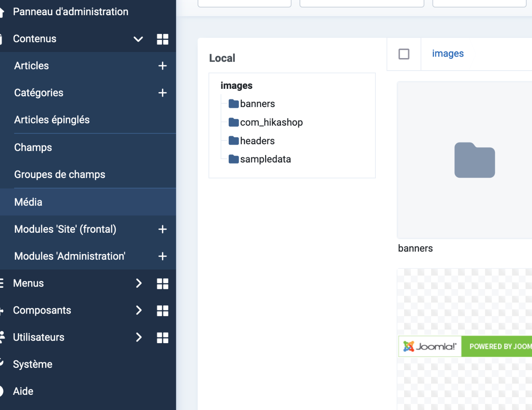
Task: Open Composants dashboard grid icon
Action: (162, 311)
